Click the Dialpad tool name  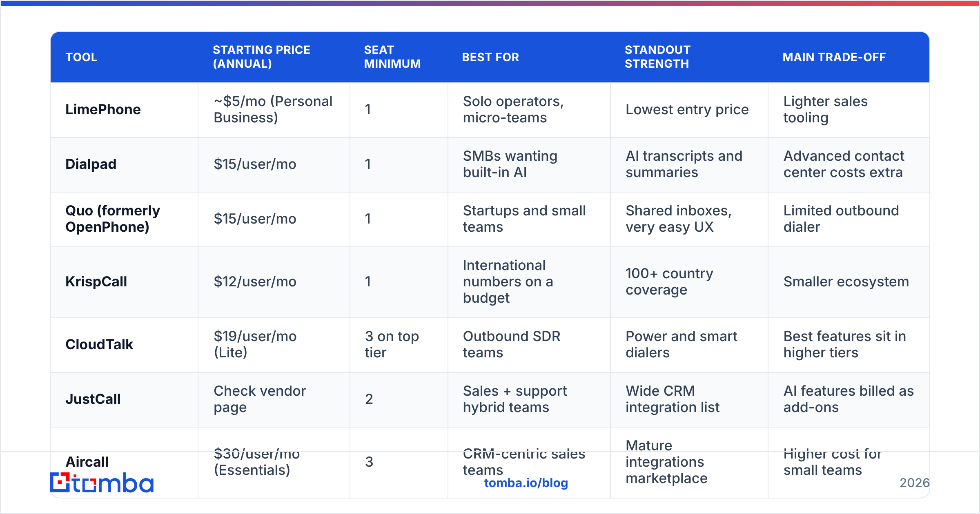91,164
